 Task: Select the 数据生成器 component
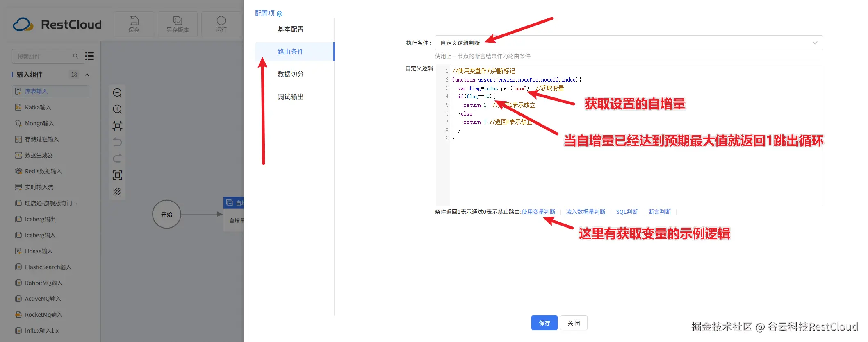click(39, 155)
